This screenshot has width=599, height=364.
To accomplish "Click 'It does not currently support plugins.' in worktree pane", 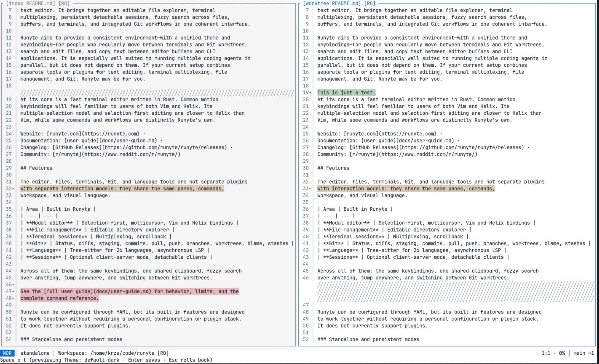I will 373,326.
